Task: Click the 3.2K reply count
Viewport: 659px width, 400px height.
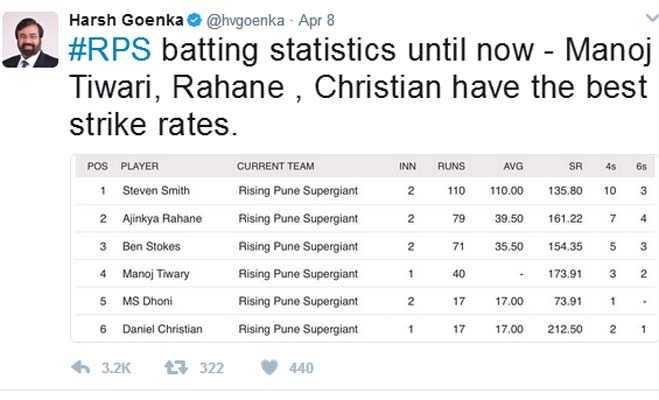Action: click(x=116, y=368)
